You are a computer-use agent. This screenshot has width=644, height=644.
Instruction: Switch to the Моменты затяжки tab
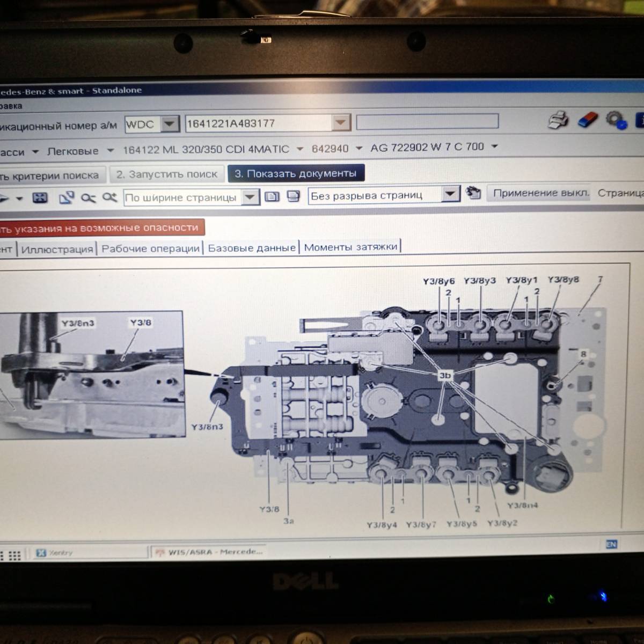(350, 247)
